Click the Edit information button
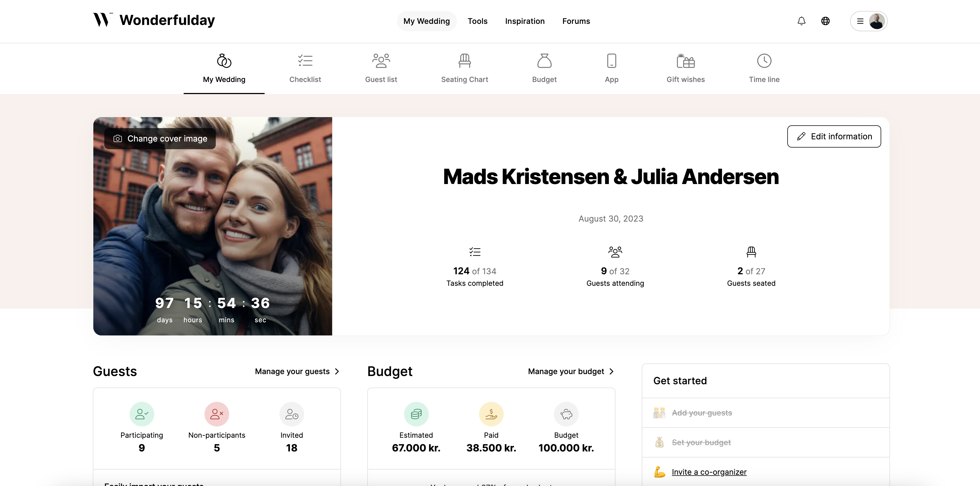 pyautogui.click(x=834, y=136)
